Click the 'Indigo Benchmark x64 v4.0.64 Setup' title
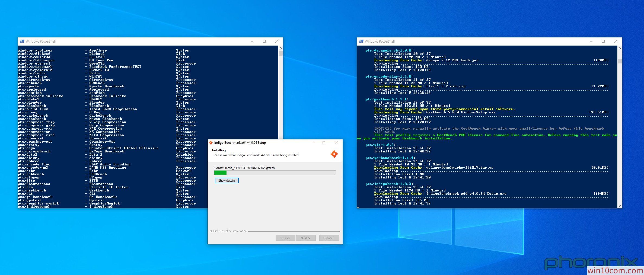644x275 pixels. 240,143
